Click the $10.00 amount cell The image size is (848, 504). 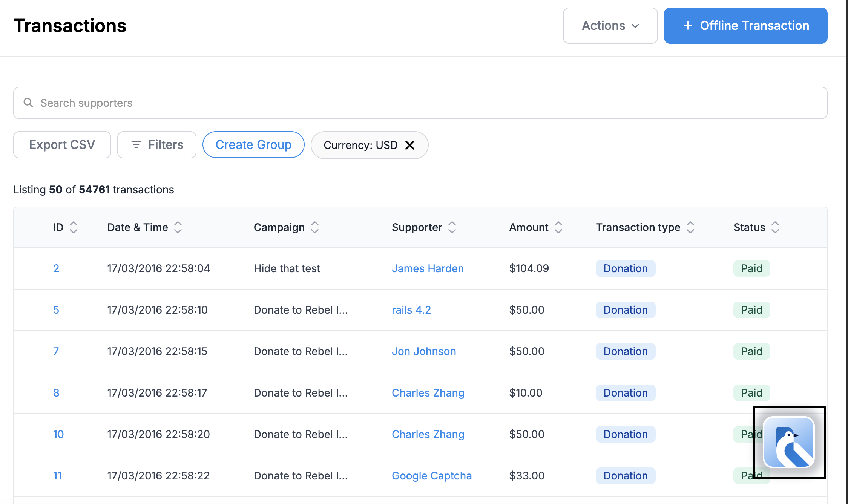coord(526,393)
